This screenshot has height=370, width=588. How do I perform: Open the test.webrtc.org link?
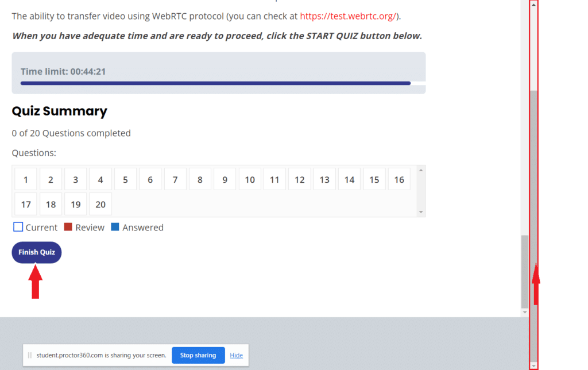348,16
